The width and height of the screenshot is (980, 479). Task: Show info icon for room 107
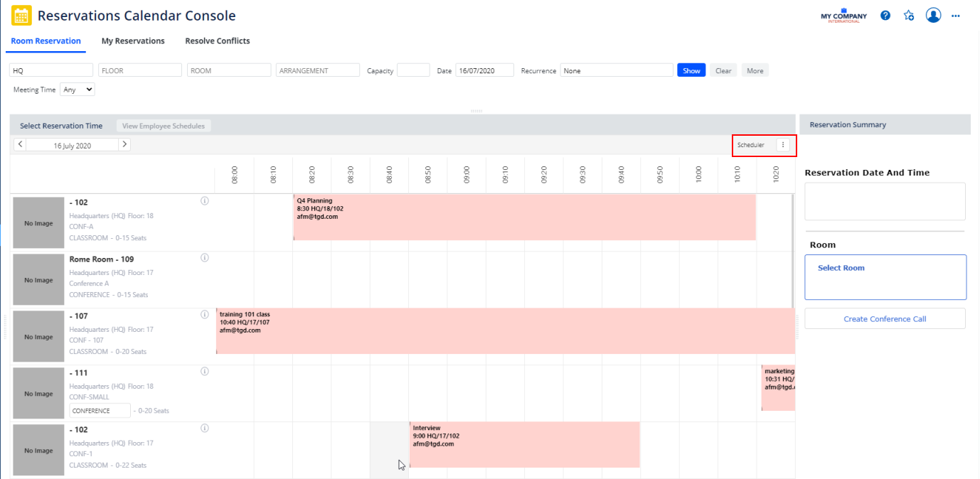(205, 315)
